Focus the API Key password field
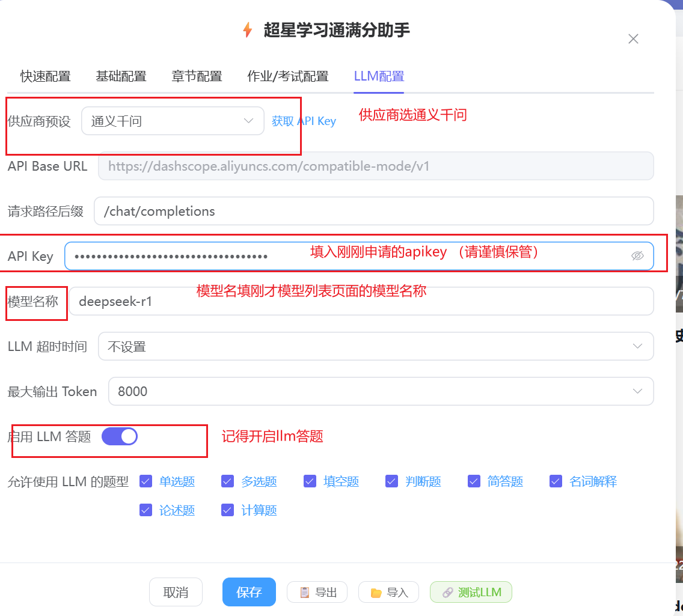Image resolution: width=683 pixels, height=616 pixels. tap(359, 256)
